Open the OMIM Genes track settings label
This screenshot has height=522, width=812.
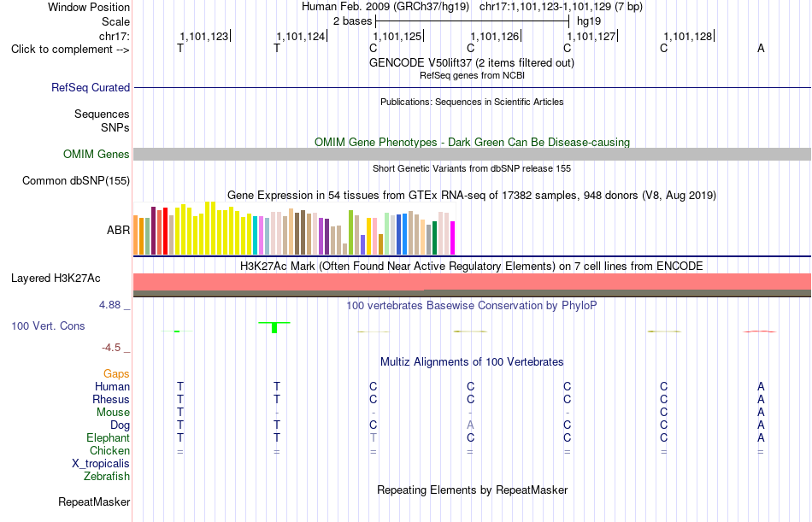pyautogui.click(x=97, y=155)
